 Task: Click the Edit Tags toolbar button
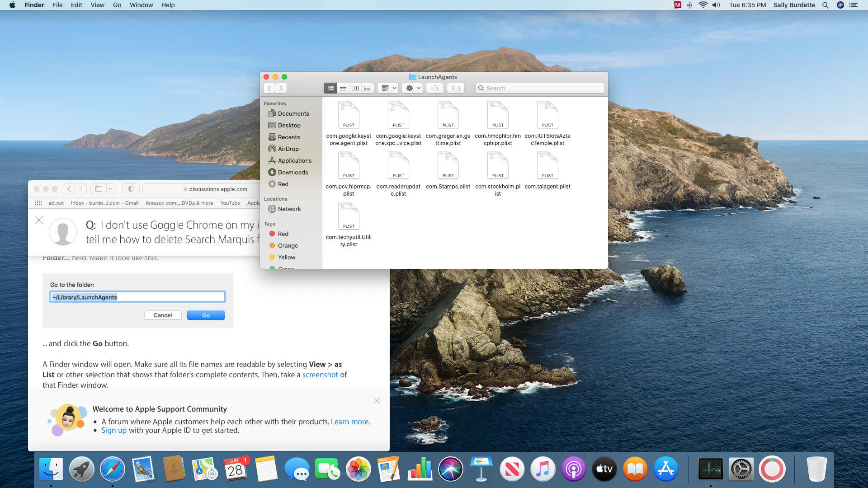point(456,88)
